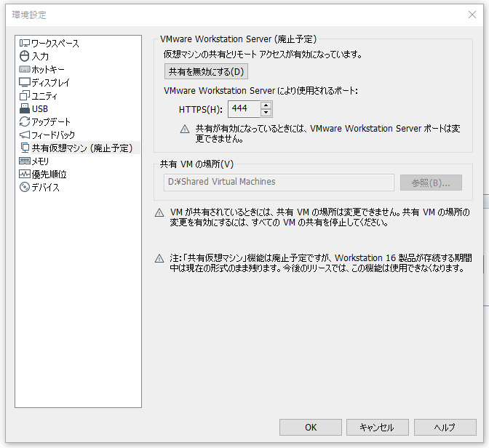Open メモリ settings
The width and height of the screenshot is (489, 448).
(x=40, y=161)
